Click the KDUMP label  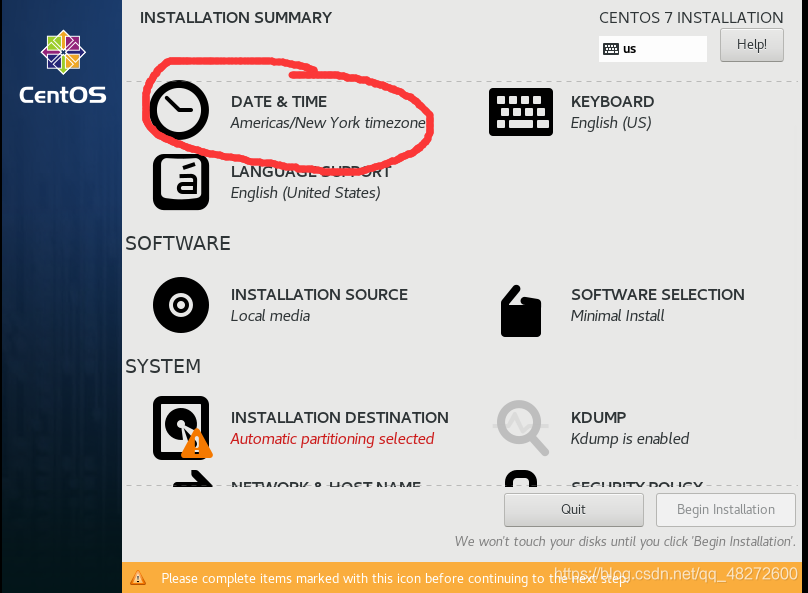598,417
